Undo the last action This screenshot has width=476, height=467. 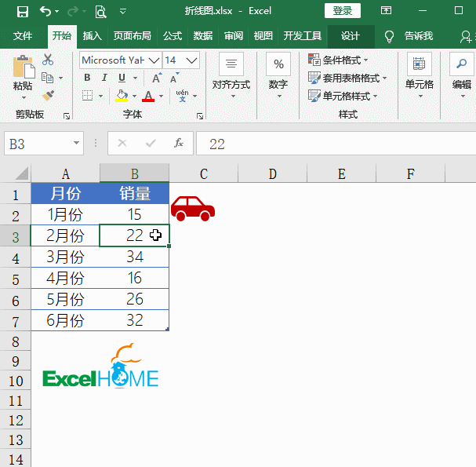pyautogui.click(x=45, y=12)
